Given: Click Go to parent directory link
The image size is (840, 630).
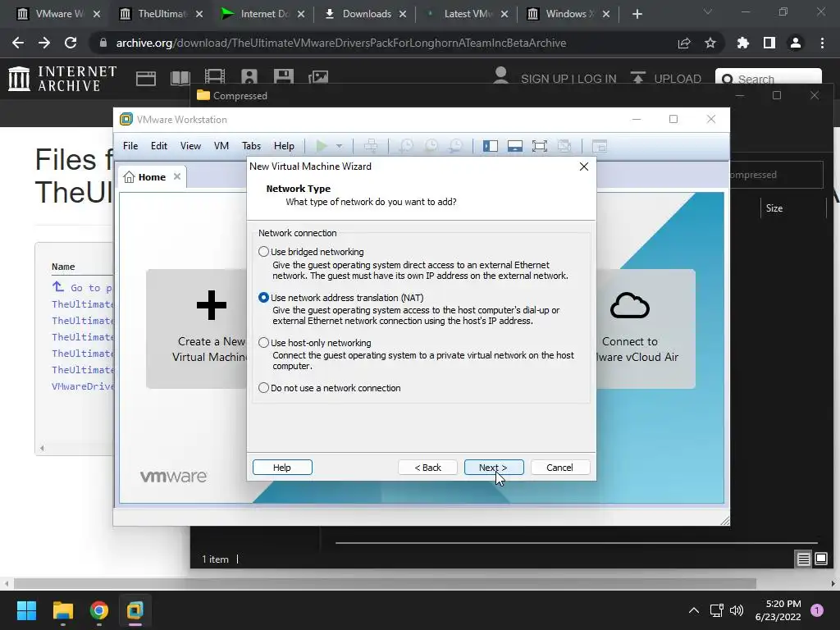Looking at the screenshot, I should coord(82,288).
